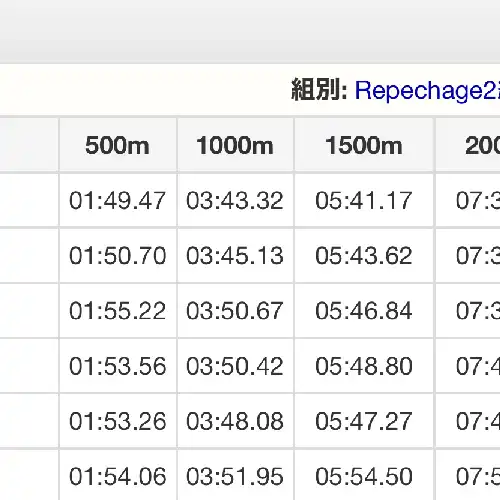Click the 500m column header
The height and width of the screenshot is (500, 500).
(x=118, y=145)
